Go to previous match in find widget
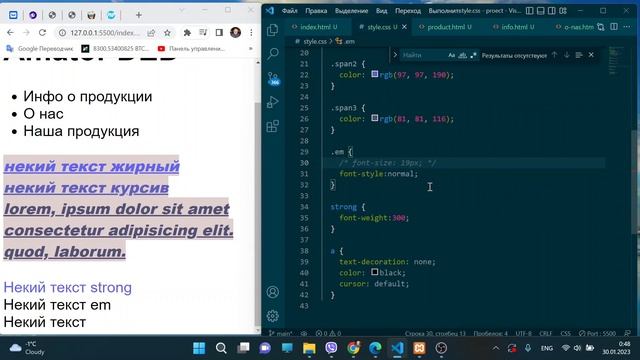This screenshot has width=640, height=360. point(554,55)
